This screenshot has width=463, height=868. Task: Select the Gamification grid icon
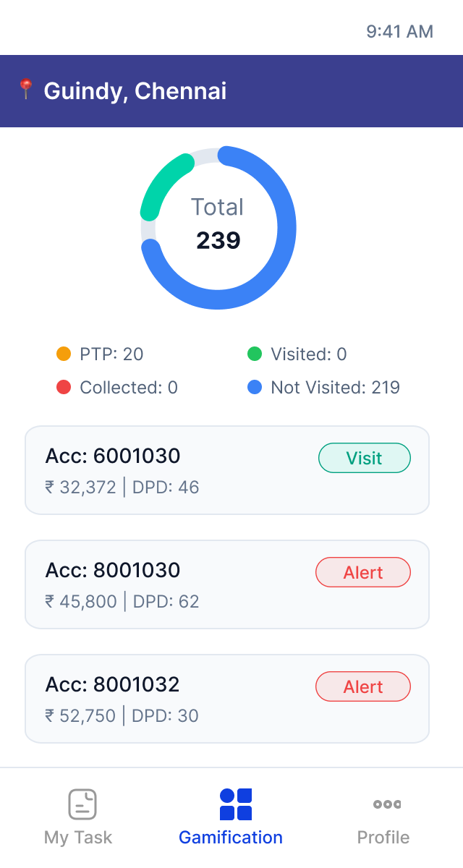click(236, 804)
